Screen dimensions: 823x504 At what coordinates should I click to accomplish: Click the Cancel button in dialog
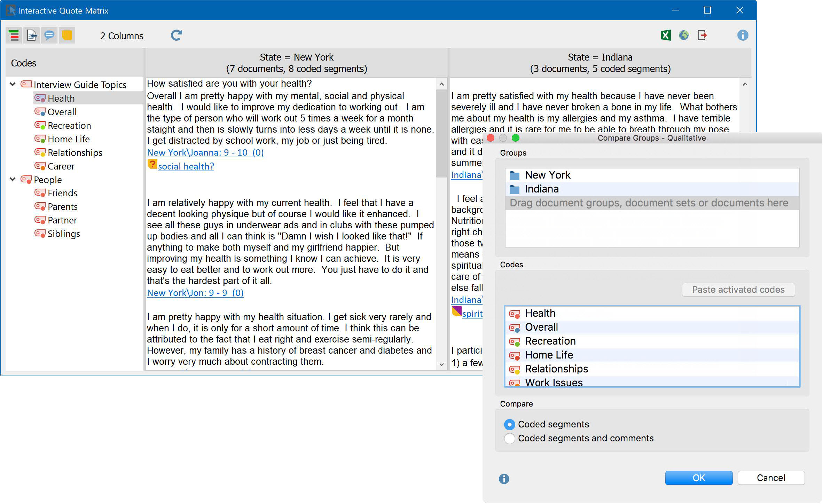click(x=771, y=478)
